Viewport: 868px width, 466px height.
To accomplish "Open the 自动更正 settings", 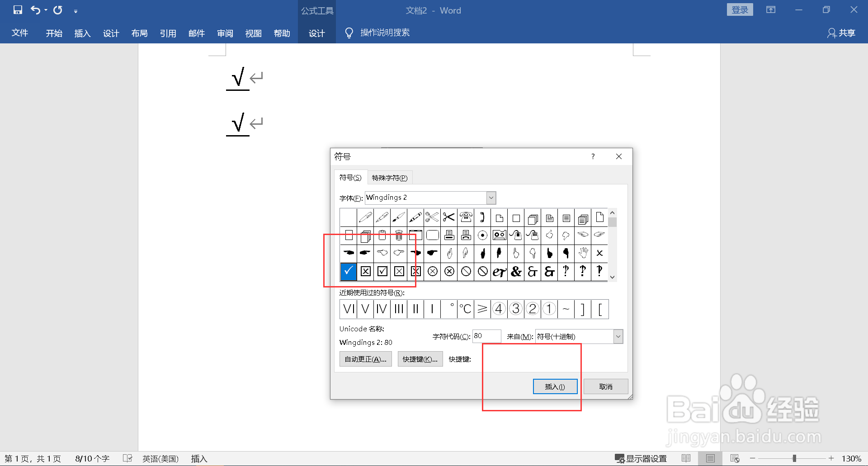I will (365, 359).
